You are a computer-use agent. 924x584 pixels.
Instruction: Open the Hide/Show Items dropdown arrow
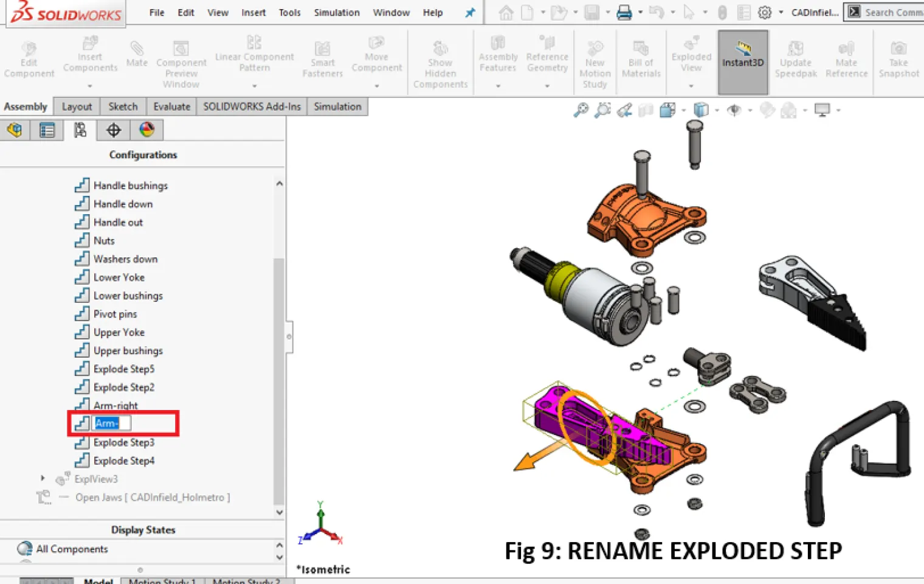[x=750, y=111]
